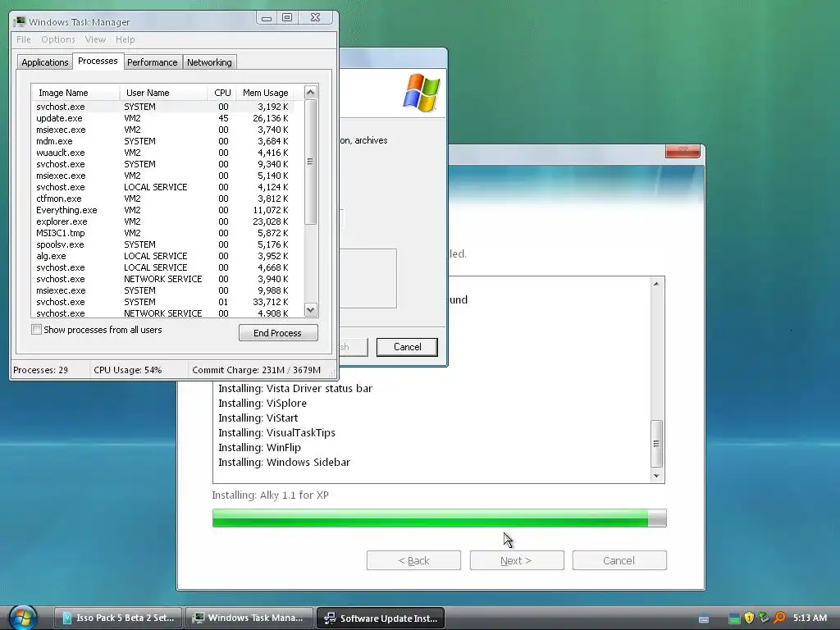Sort processes by Image Name column
840x630 pixels.
coord(75,93)
